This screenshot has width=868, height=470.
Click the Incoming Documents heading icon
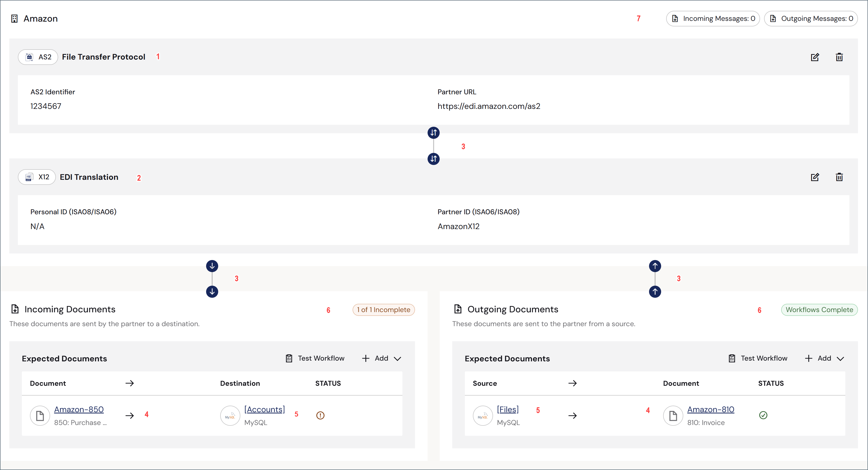15,309
